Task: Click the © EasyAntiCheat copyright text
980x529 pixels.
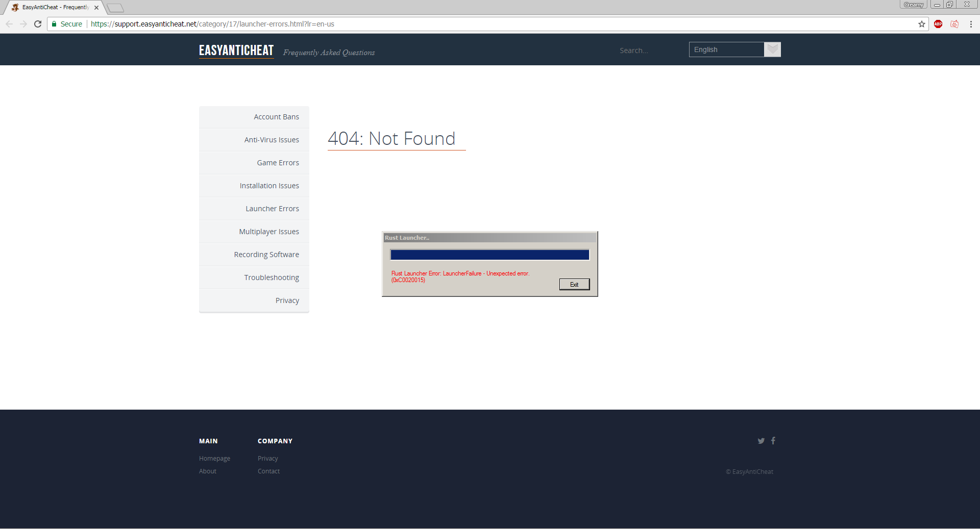Action: pyautogui.click(x=749, y=472)
